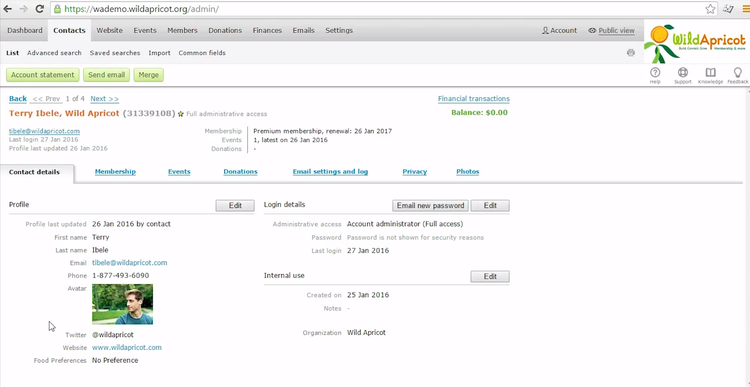Edit the Login details section

[x=490, y=205]
